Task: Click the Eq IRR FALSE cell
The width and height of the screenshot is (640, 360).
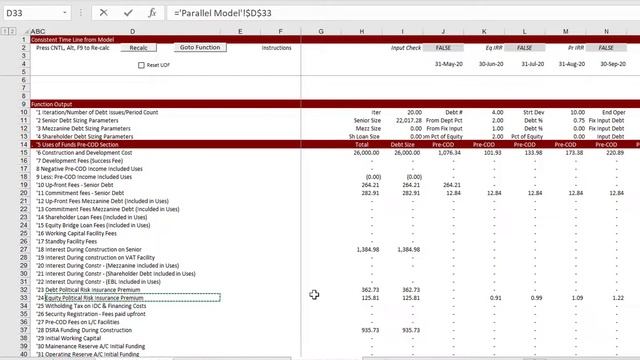Action: pyautogui.click(x=524, y=48)
